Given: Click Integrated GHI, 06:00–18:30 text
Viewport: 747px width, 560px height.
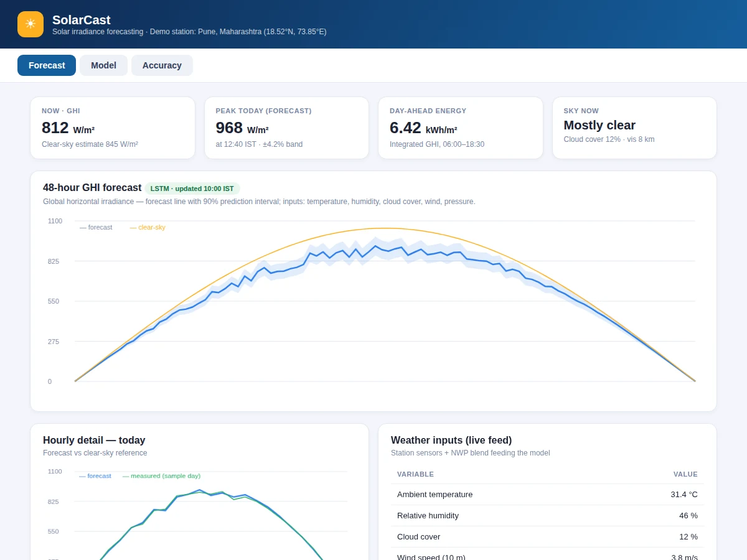Looking at the screenshot, I should pos(437,144).
